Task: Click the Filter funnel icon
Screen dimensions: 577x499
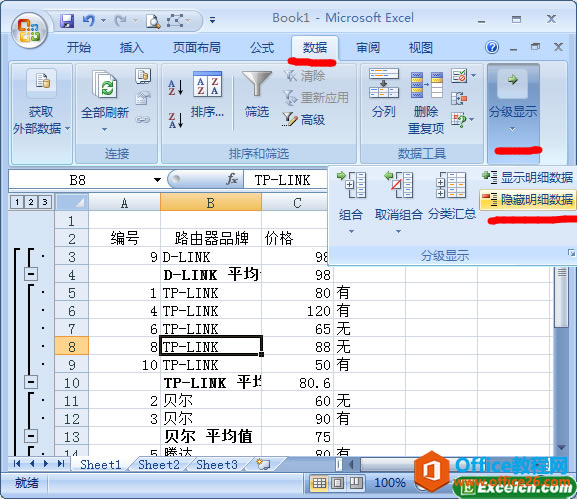Action: (256, 84)
